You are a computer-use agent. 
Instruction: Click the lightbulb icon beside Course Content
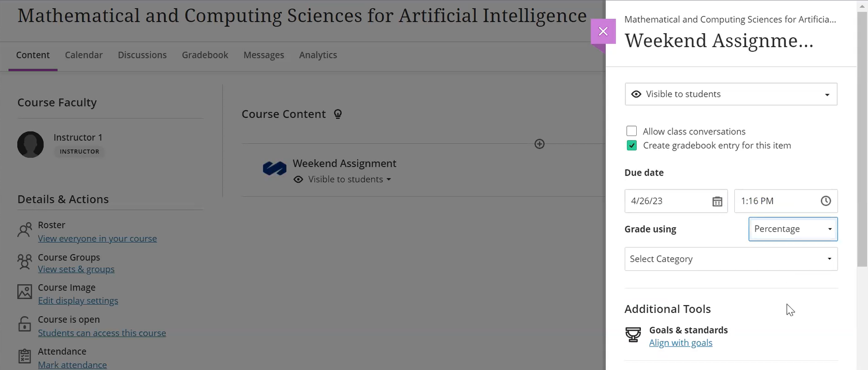click(338, 114)
